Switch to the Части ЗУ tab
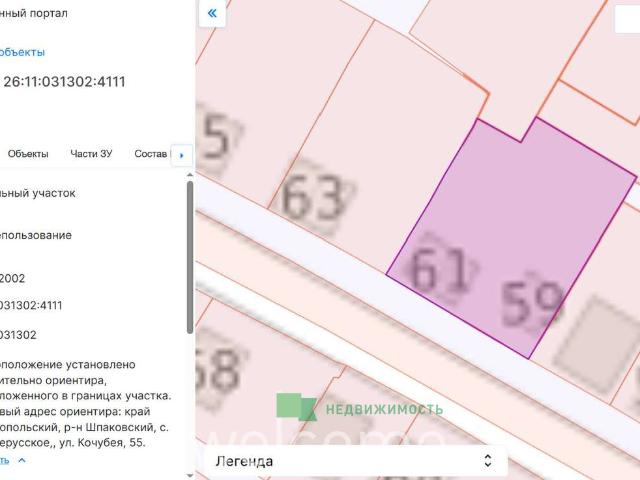The height and width of the screenshot is (480, 640). (x=91, y=153)
